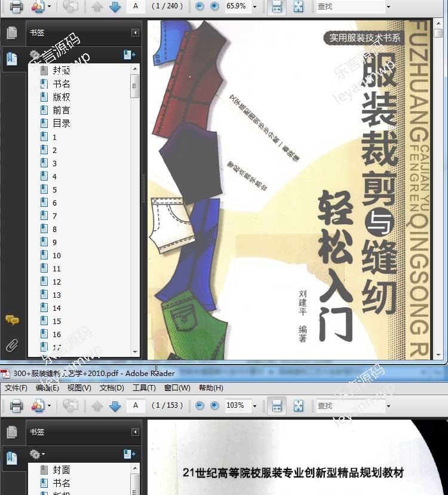448x495 pixels.
Task: Select bookmark 版权 in upper window
Action: (x=62, y=97)
